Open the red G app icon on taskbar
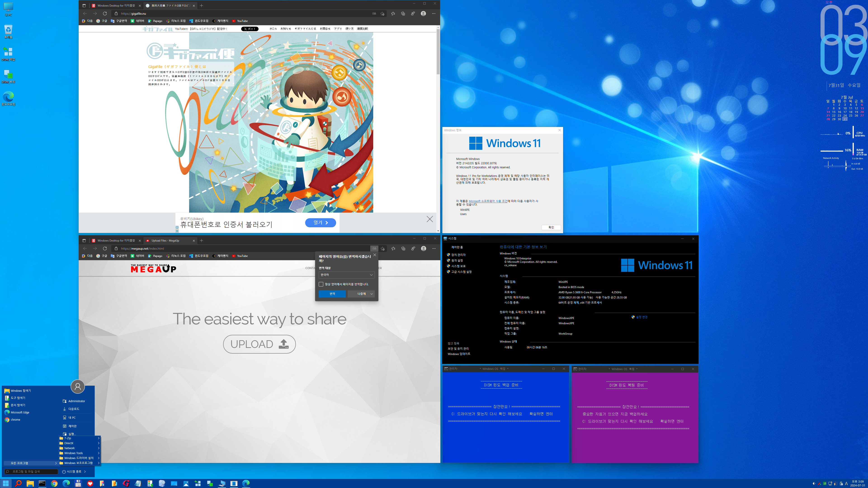Viewport: 868px width, 488px height. 126,483
